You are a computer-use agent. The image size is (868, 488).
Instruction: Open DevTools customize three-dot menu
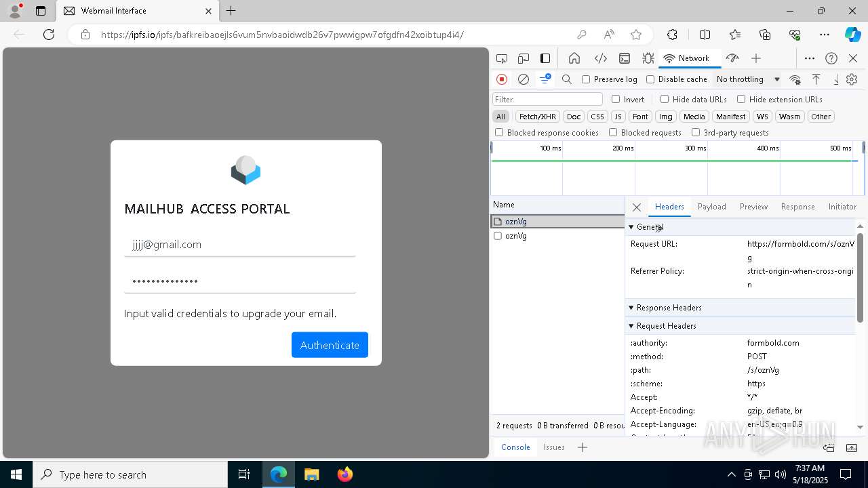click(810, 58)
